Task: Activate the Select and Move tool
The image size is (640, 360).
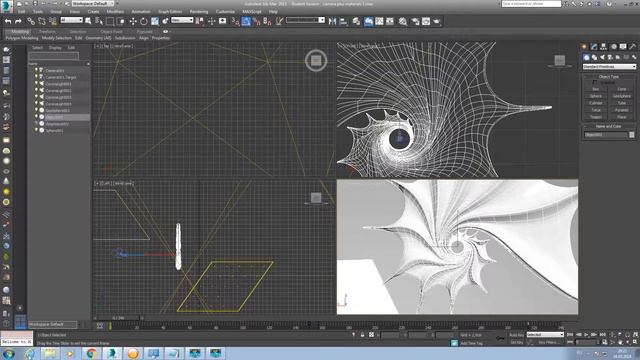Action: click(x=133, y=21)
